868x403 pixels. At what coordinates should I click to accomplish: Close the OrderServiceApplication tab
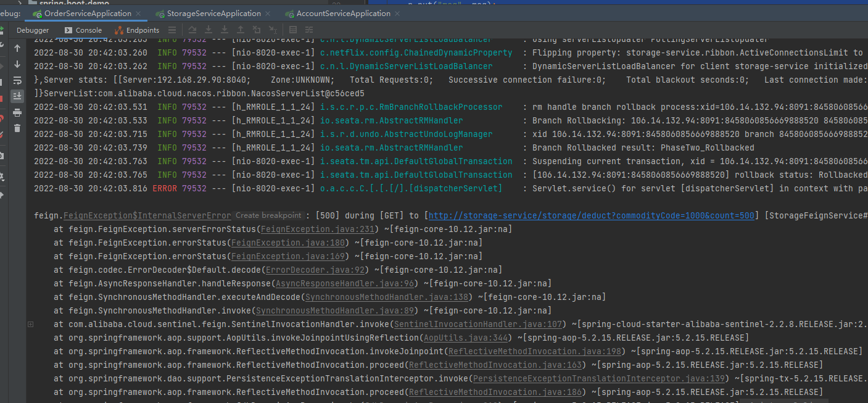pyautogui.click(x=138, y=14)
